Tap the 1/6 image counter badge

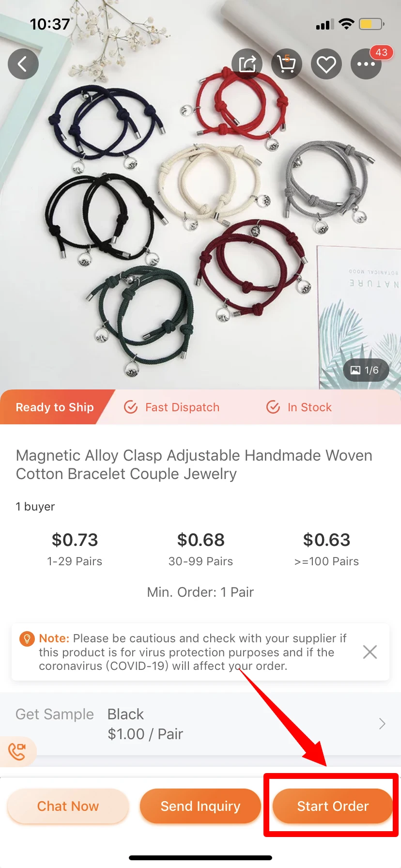[366, 370]
